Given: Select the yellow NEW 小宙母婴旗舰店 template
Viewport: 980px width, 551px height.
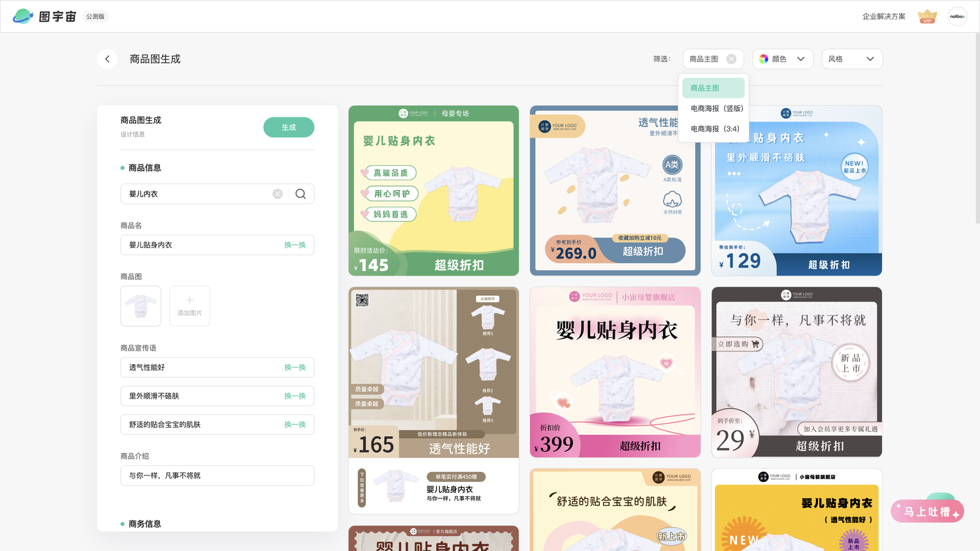Looking at the screenshot, I should (x=796, y=510).
